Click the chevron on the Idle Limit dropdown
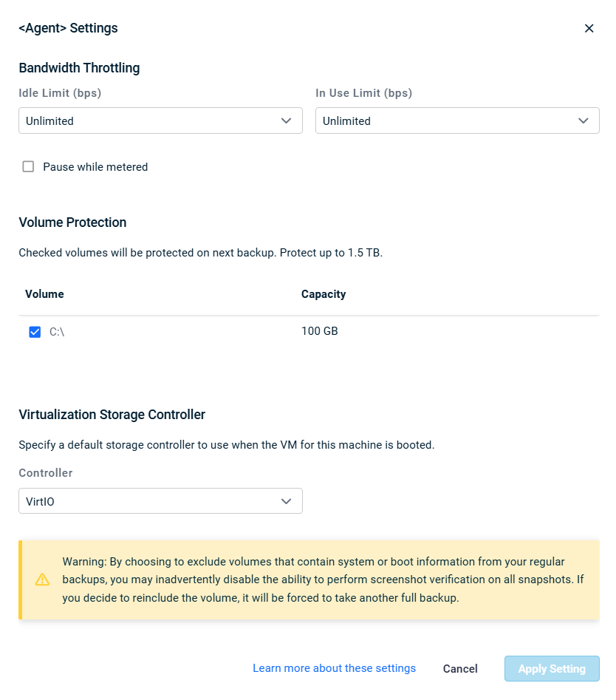The width and height of the screenshot is (616, 700). (286, 120)
